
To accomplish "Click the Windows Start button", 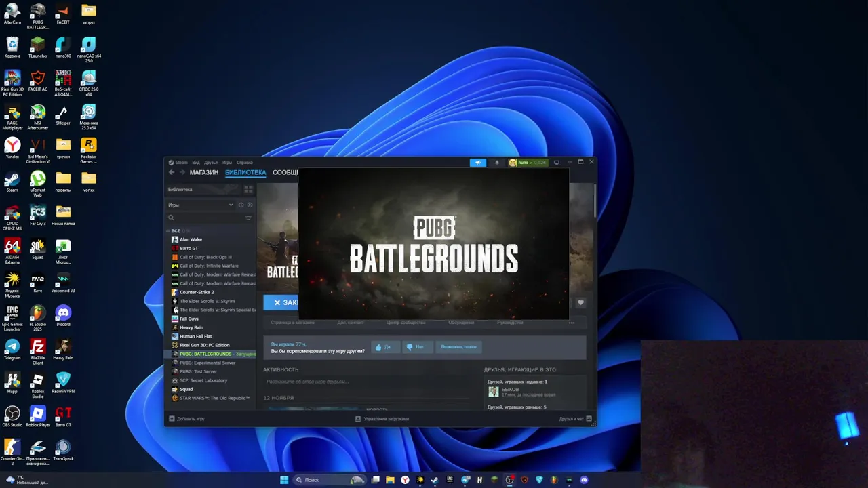I will [284, 480].
